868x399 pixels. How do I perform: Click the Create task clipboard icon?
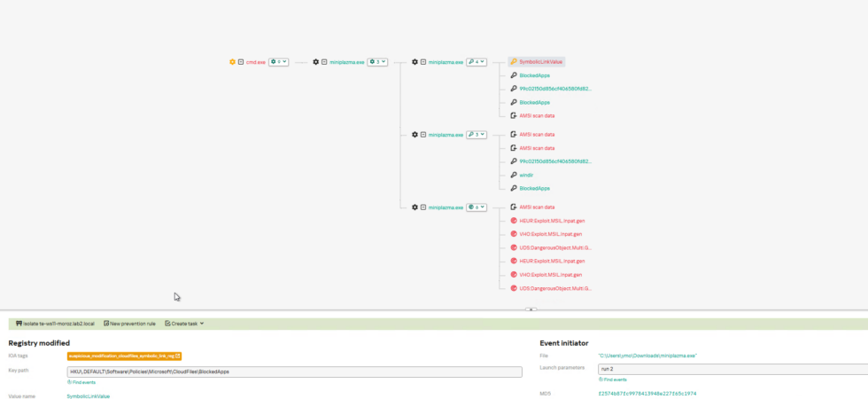click(x=167, y=323)
